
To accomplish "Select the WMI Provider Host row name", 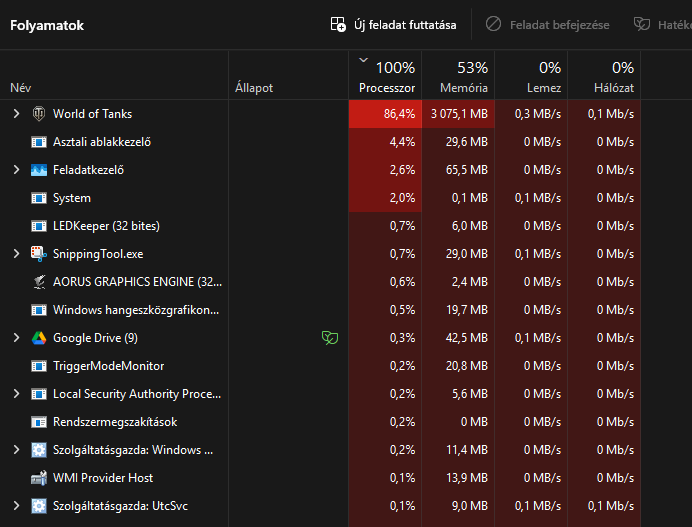I will coord(103,478).
